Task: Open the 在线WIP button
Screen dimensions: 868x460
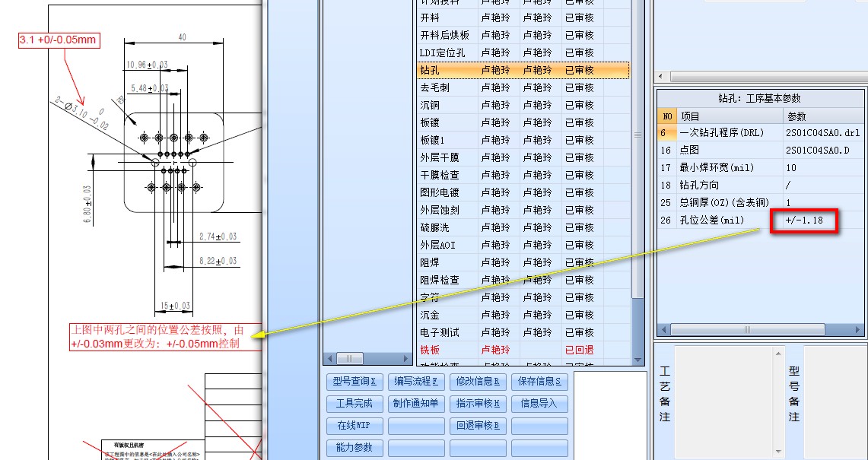Action: (x=355, y=426)
